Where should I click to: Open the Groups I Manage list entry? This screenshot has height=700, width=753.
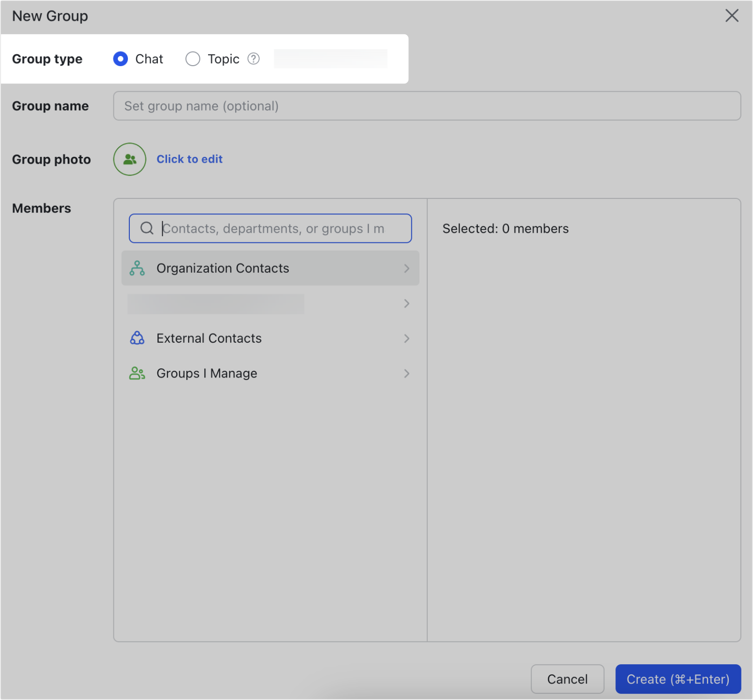tap(270, 373)
